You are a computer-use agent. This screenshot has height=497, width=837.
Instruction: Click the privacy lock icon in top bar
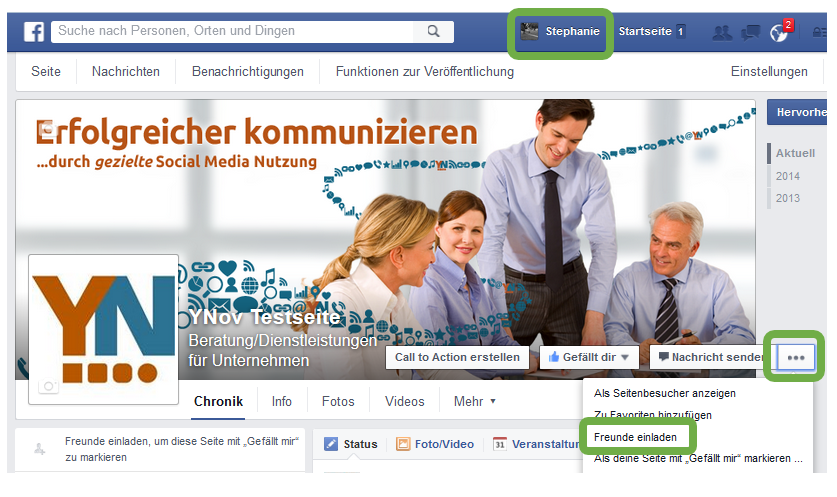click(x=818, y=33)
